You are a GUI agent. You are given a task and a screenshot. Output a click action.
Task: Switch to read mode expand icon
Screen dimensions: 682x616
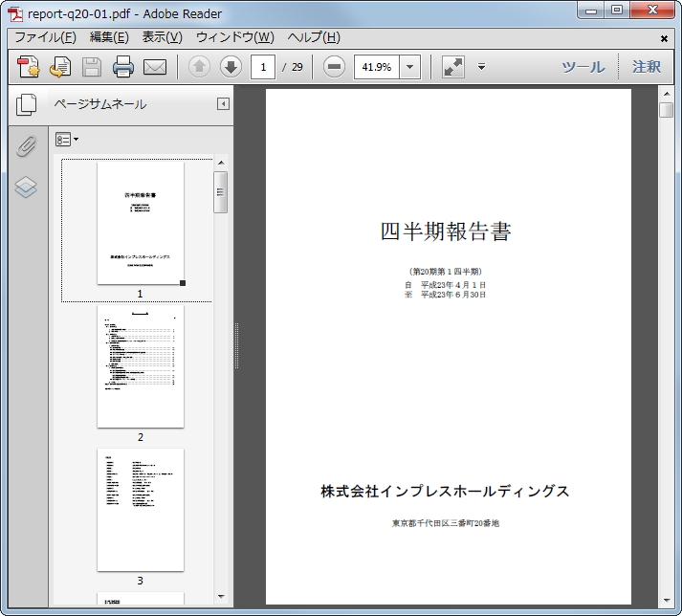tap(453, 67)
